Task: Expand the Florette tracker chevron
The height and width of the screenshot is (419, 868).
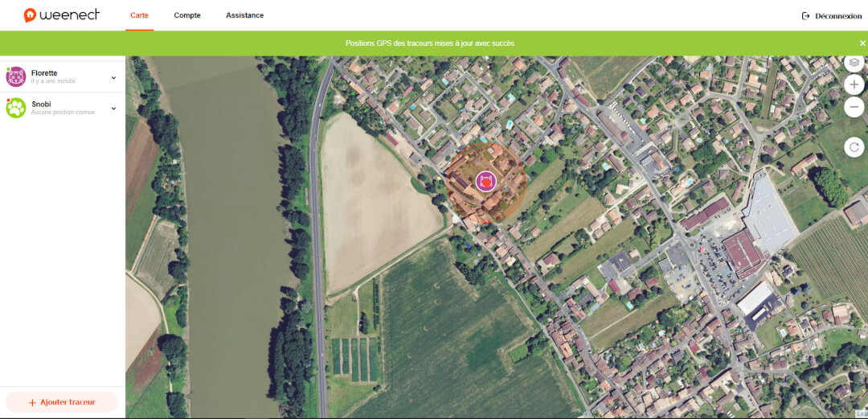Action: (113, 78)
